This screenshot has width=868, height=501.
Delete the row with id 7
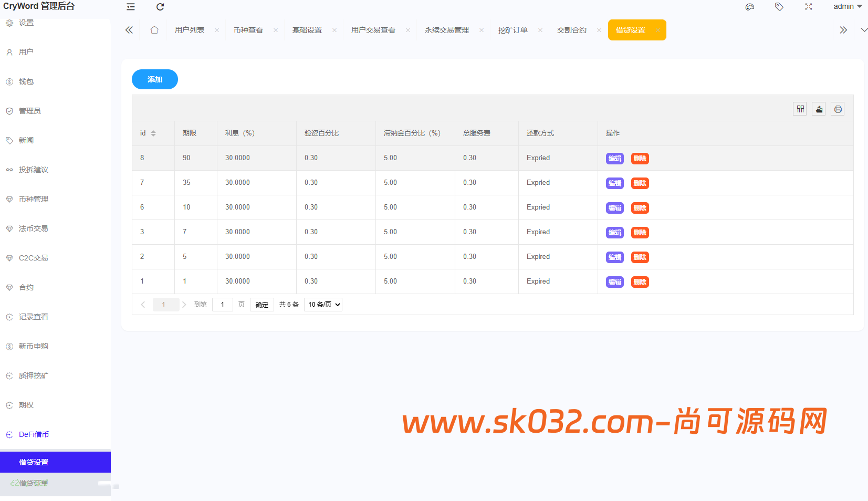pyautogui.click(x=640, y=183)
